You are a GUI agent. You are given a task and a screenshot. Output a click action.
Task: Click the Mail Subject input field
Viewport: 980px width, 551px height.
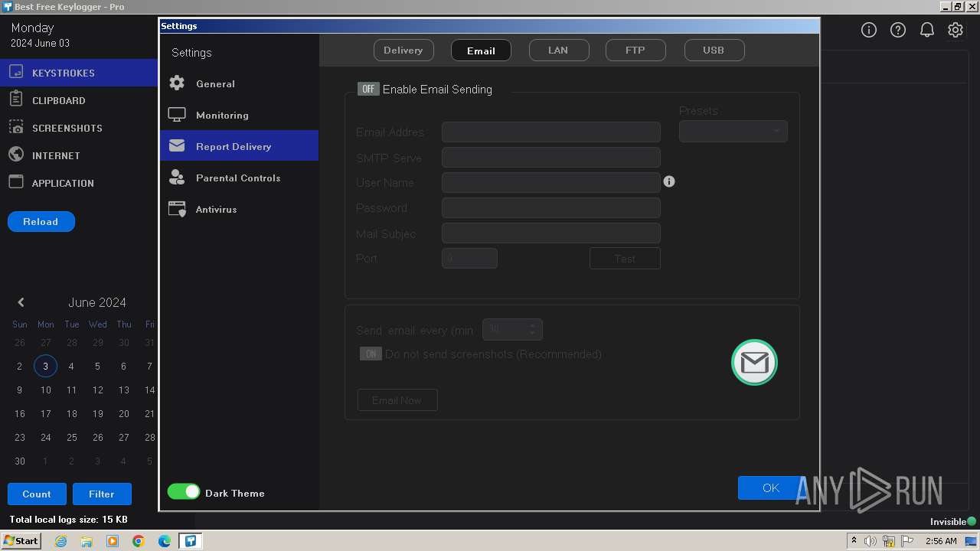pos(551,233)
